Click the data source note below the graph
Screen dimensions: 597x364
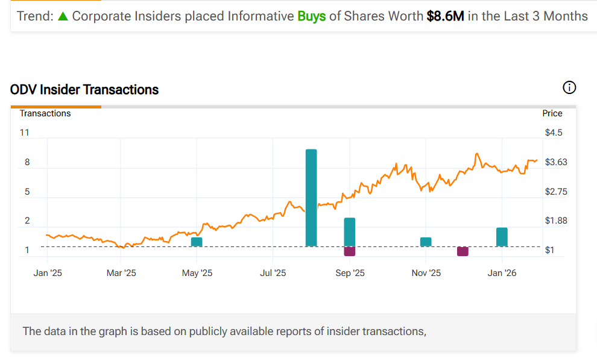tap(224, 331)
